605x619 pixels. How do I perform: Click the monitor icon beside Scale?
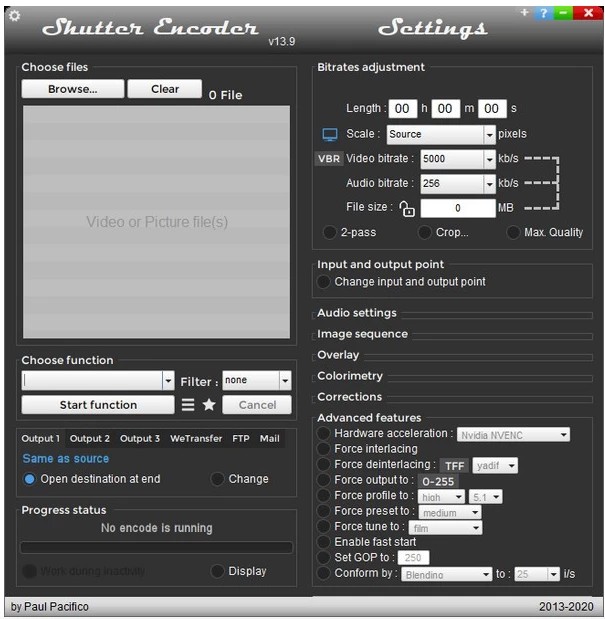click(x=329, y=134)
